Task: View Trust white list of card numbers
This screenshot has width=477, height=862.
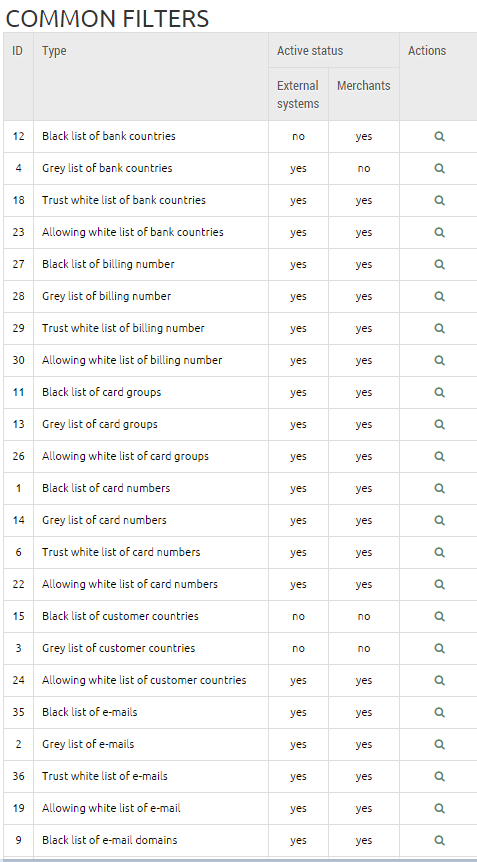Action: click(x=439, y=552)
